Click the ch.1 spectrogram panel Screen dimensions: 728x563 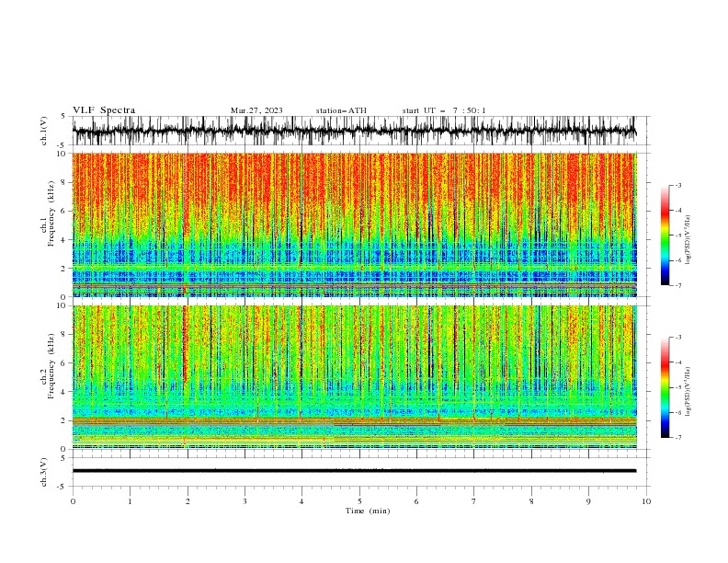click(x=354, y=224)
